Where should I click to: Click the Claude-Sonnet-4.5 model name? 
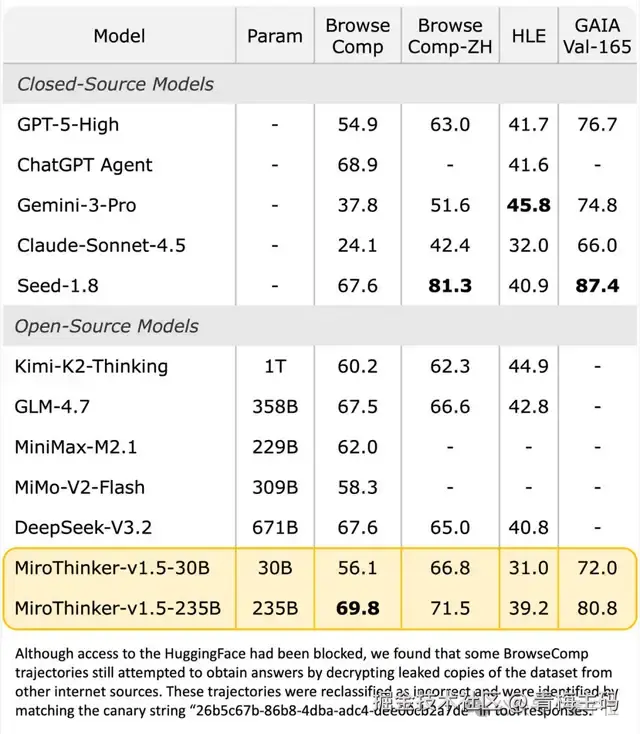click(101, 245)
